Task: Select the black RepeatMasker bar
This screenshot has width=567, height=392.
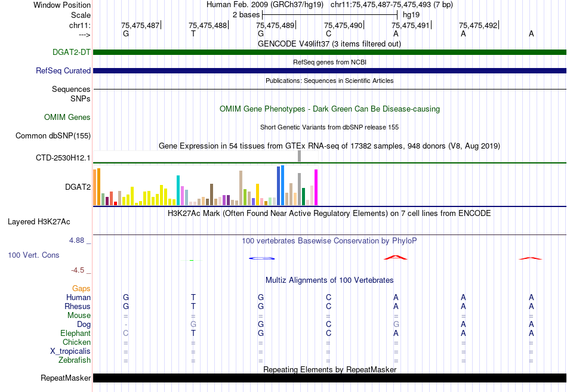Action: [329, 378]
